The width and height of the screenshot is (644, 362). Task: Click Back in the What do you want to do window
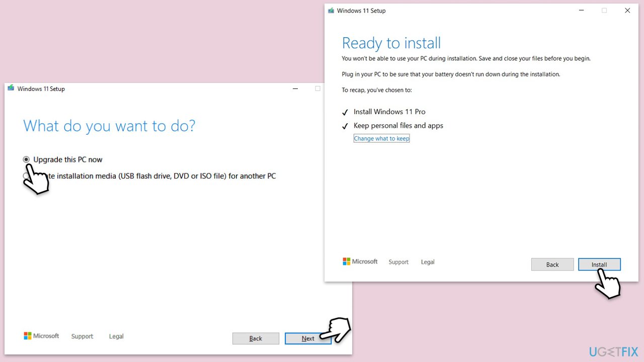click(x=256, y=338)
